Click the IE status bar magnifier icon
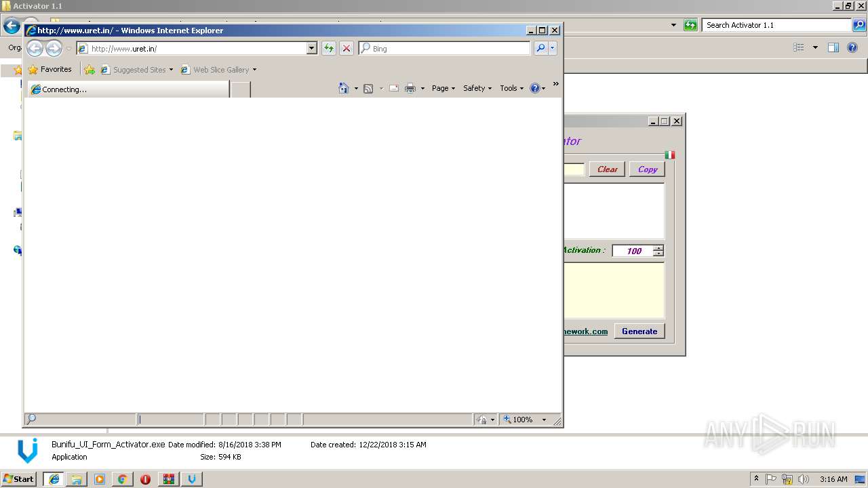This screenshot has width=868, height=488. pyautogui.click(x=31, y=420)
